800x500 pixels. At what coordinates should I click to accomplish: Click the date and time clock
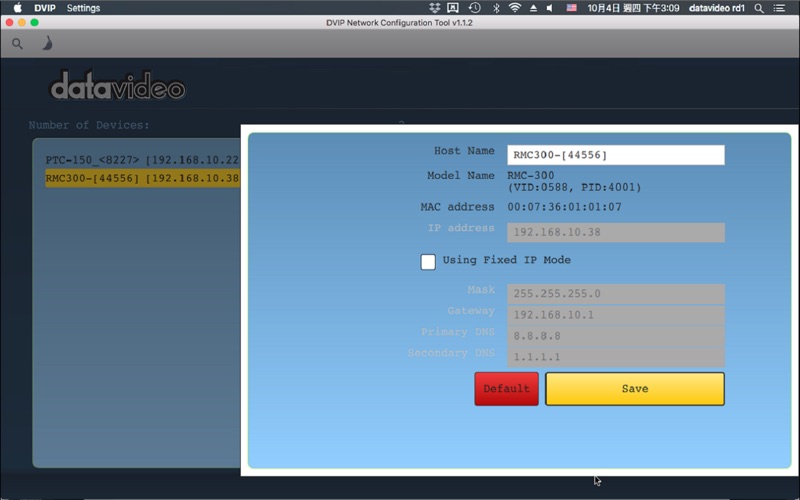[633, 8]
